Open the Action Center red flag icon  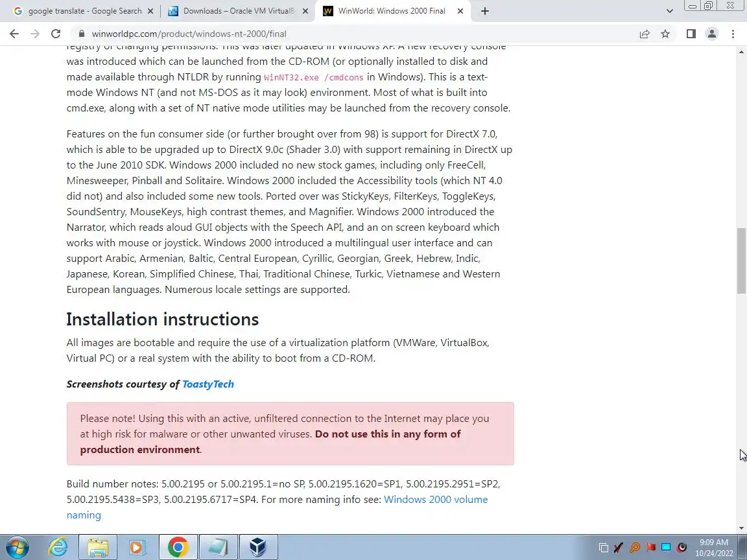click(x=651, y=548)
